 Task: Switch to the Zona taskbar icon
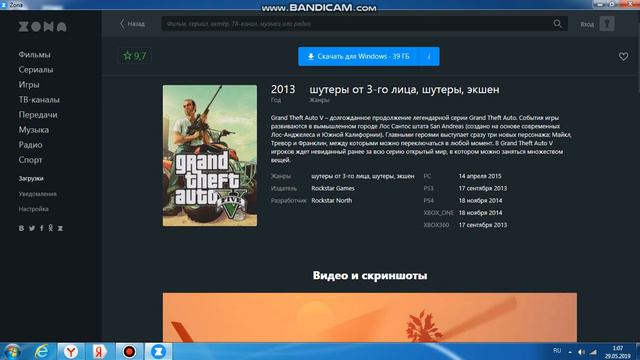(x=158, y=351)
